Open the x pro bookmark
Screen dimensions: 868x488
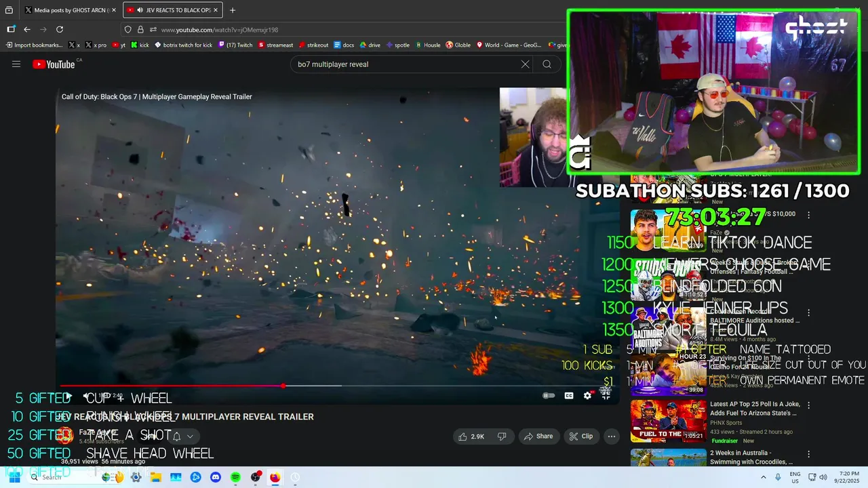click(96, 45)
